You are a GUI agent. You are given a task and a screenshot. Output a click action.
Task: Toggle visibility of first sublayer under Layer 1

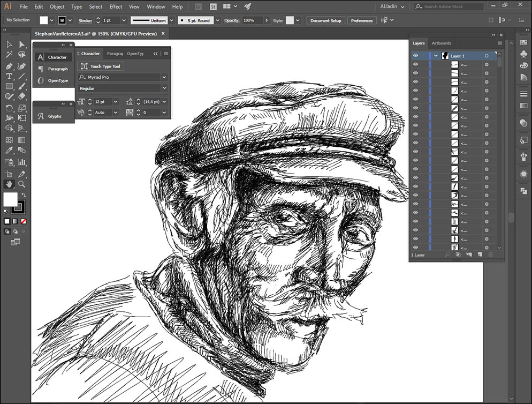[x=415, y=64]
